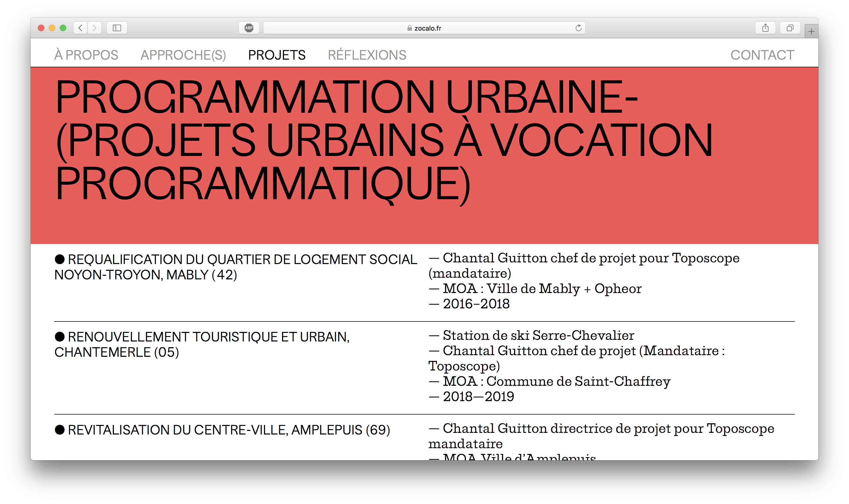Show all tabs overview icon
Image resolution: width=849 pixels, height=504 pixels.
click(790, 28)
